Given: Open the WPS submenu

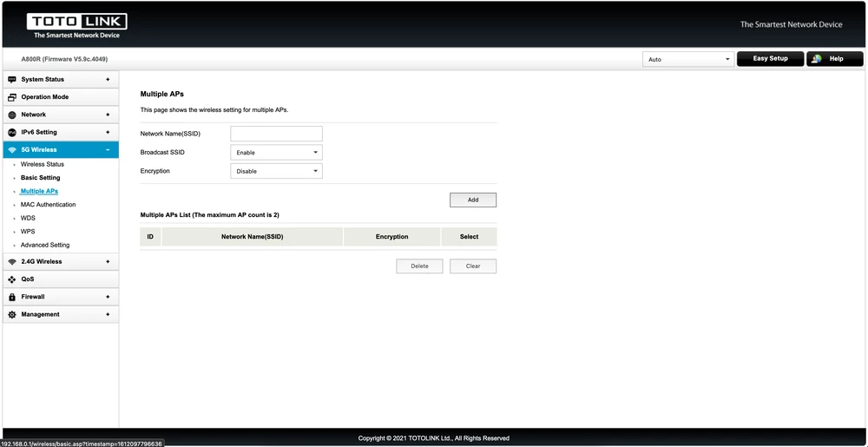Looking at the screenshot, I should point(28,231).
